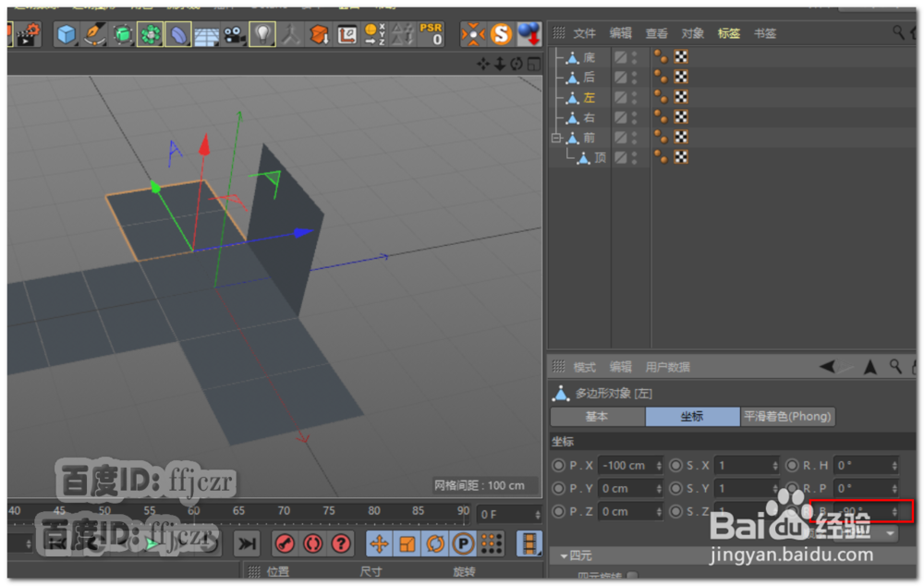Toggle the layer square for the 右 object
The image size is (924, 586).
click(x=620, y=117)
